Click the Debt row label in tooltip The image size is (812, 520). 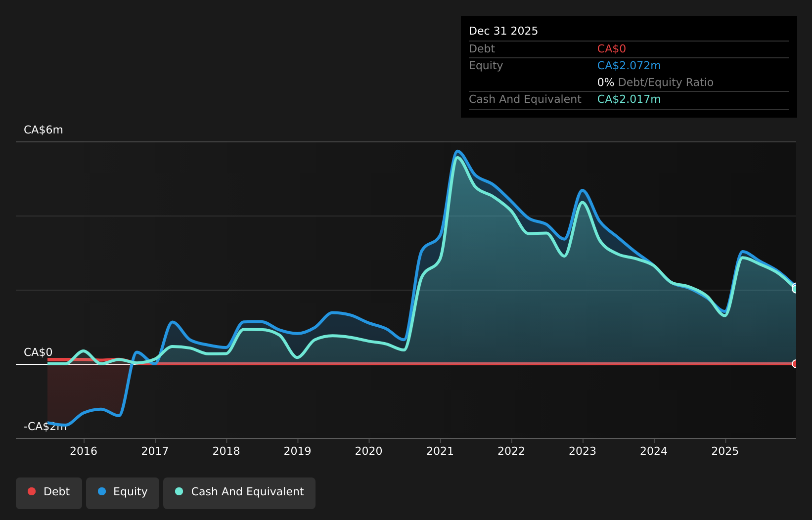(x=482, y=49)
